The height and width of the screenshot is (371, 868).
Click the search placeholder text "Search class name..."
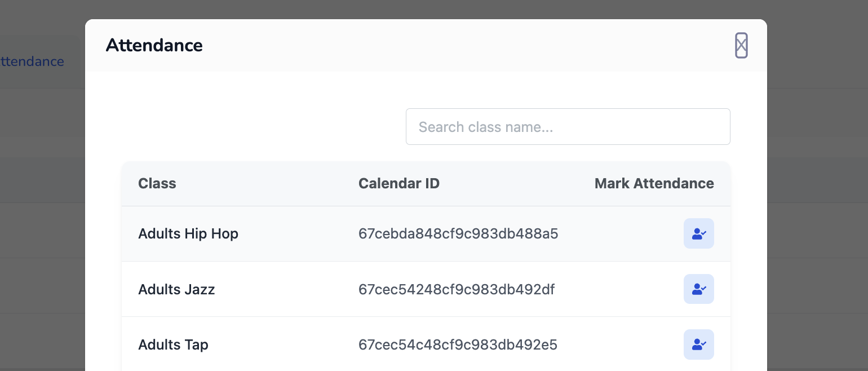point(486,127)
